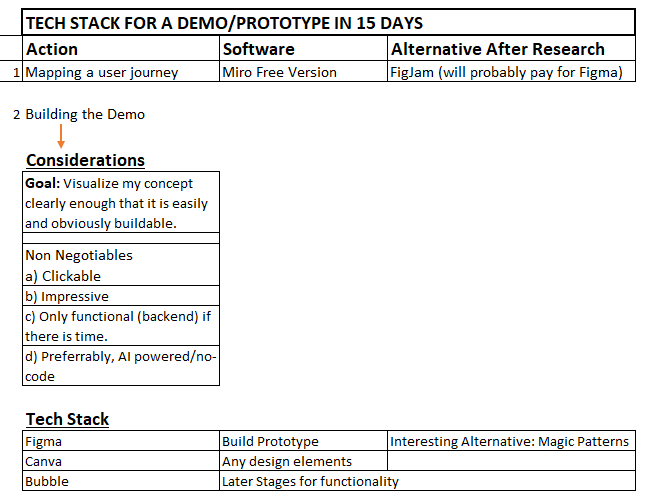Click the empty cell right of 'Any design elements'
Image resolution: width=650 pixels, height=504 pixels.
pyautogui.click(x=511, y=460)
